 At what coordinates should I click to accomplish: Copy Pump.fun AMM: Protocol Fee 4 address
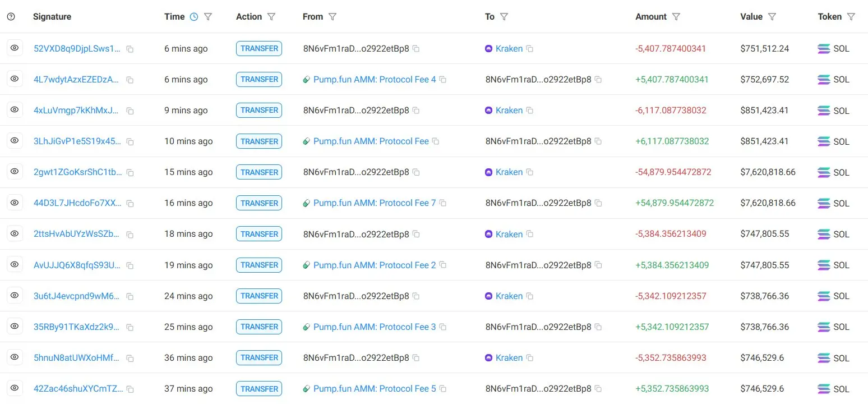click(x=443, y=80)
